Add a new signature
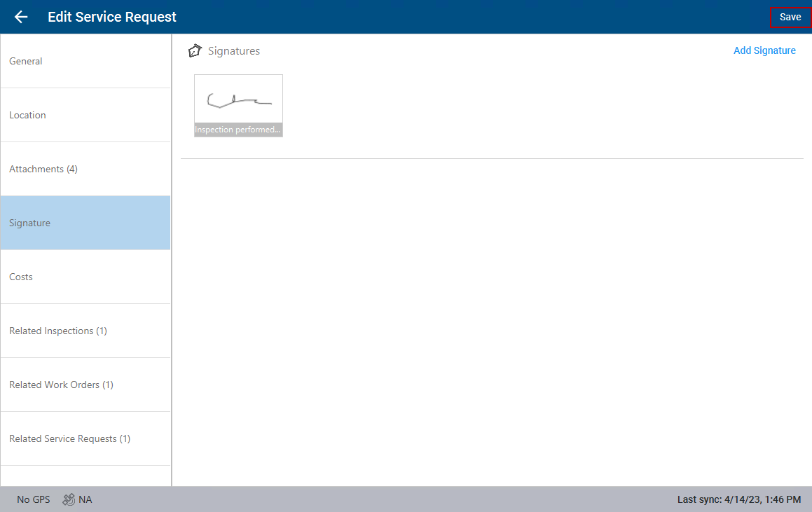 coord(764,50)
